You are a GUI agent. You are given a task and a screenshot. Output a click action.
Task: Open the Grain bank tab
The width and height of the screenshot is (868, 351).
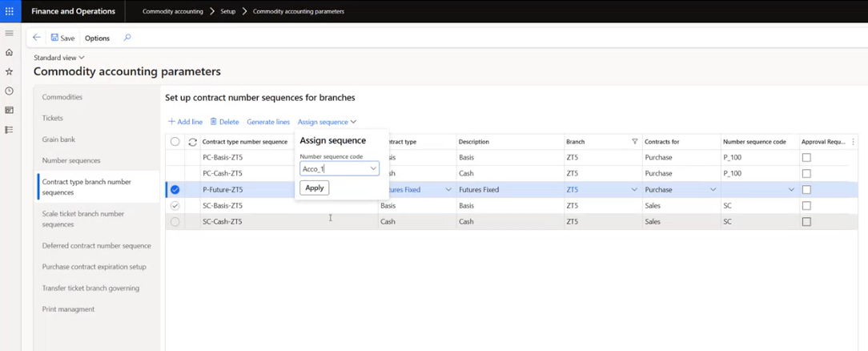pyautogui.click(x=58, y=139)
